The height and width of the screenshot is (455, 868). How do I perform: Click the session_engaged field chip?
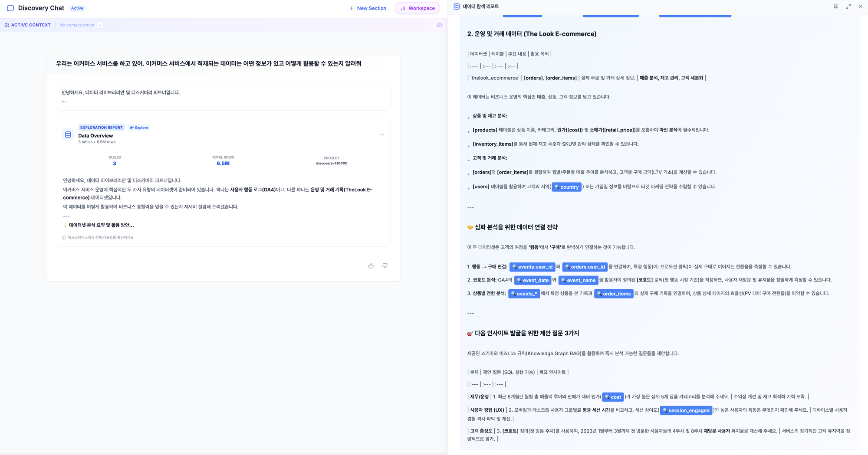(686, 410)
